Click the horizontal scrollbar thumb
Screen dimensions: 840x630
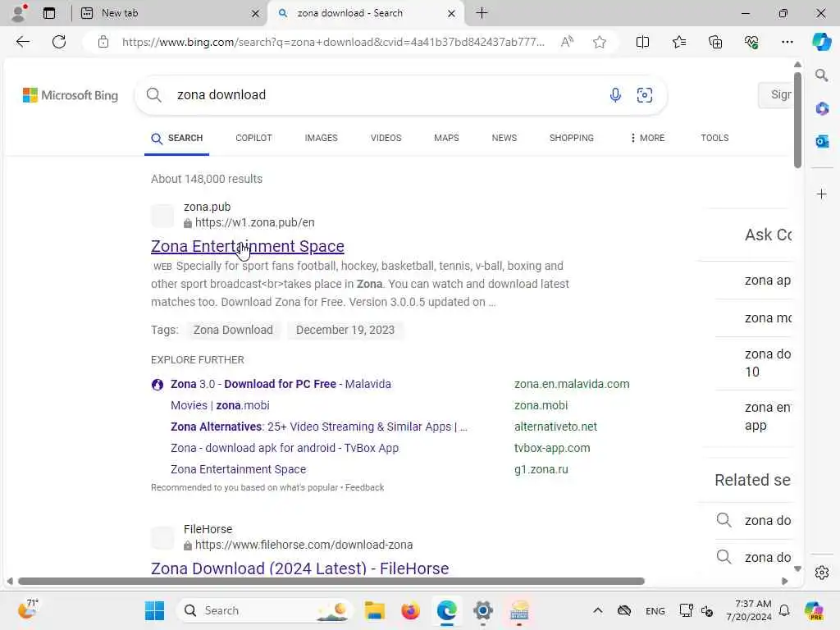(x=331, y=582)
